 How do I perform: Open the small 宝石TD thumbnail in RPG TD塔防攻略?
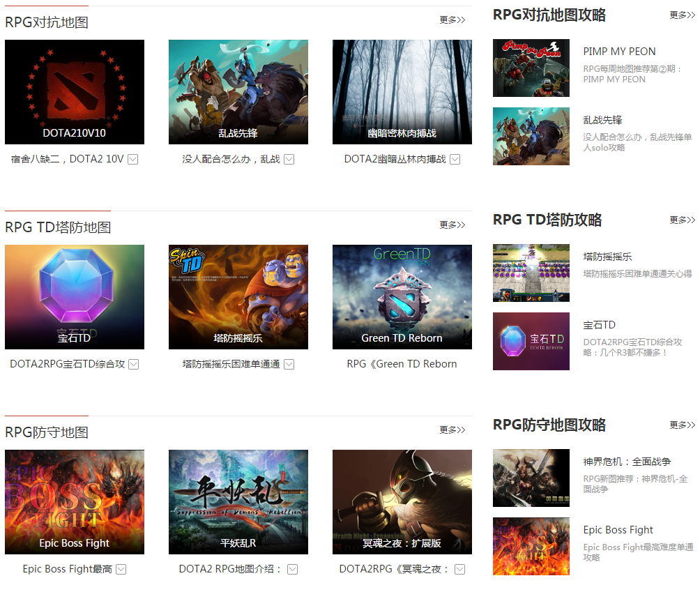click(531, 341)
